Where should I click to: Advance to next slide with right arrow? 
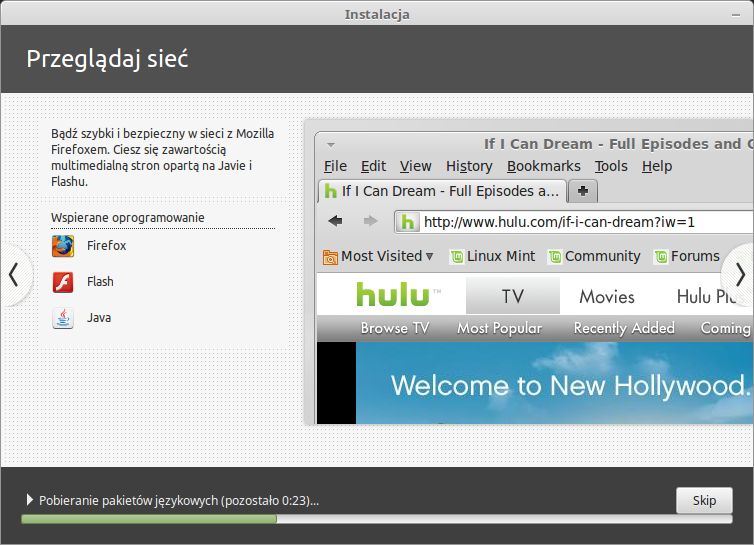coord(740,275)
